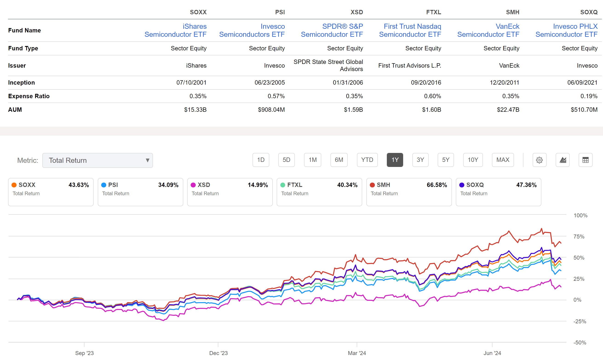Select the 3Y period tab
This screenshot has width=603, height=364.
(420, 160)
